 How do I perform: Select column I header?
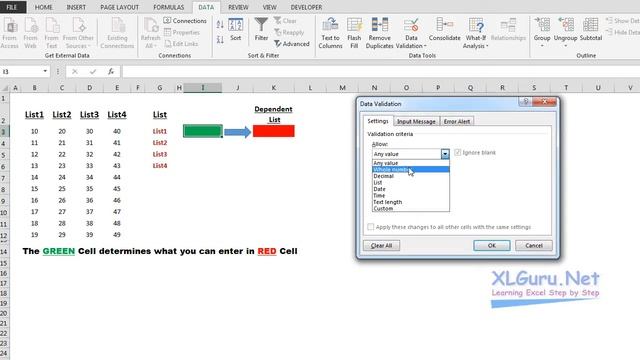(202, 87)
